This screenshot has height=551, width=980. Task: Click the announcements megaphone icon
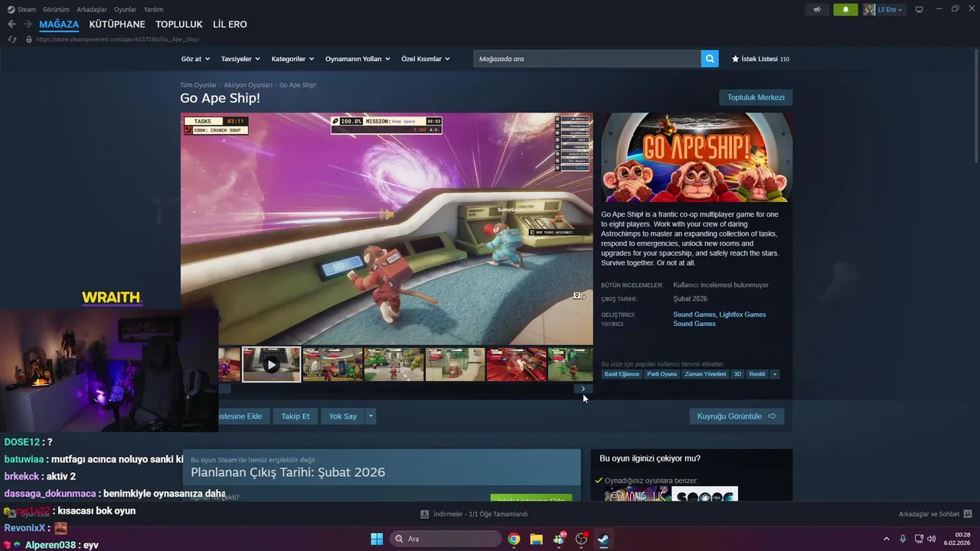coord(818,9)
